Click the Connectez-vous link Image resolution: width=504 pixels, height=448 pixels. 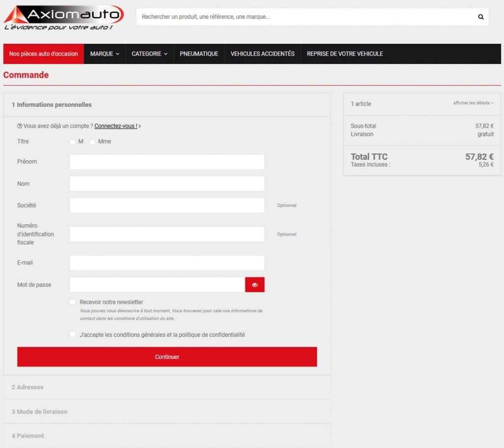[117, 126]
